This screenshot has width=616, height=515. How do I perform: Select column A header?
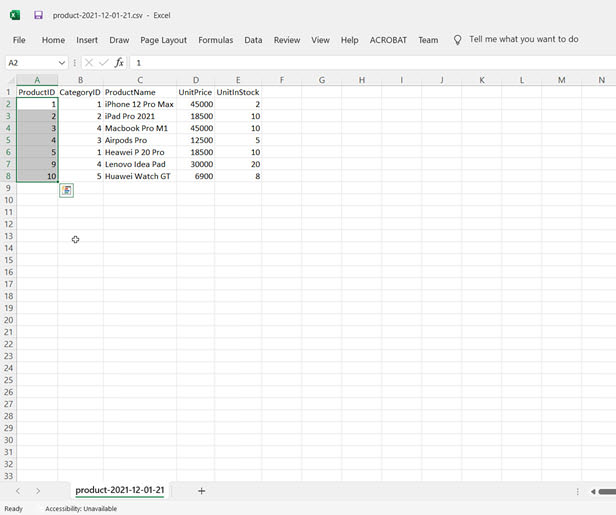click(x=37, y=80)
